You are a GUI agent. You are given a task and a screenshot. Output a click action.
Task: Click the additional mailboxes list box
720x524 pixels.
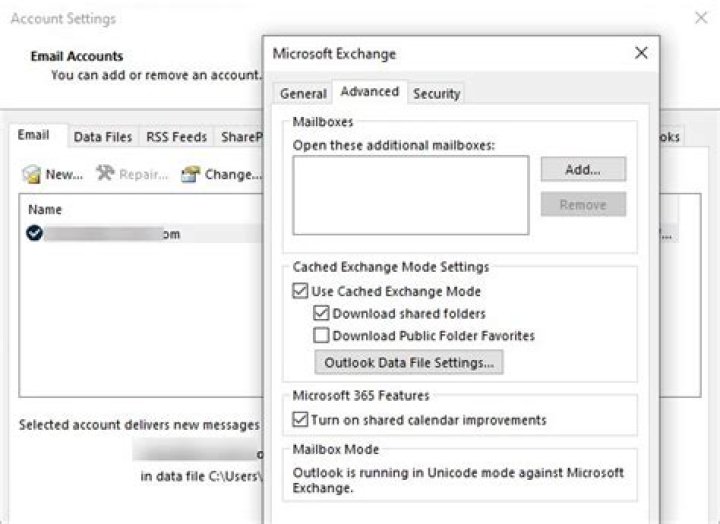411,195
